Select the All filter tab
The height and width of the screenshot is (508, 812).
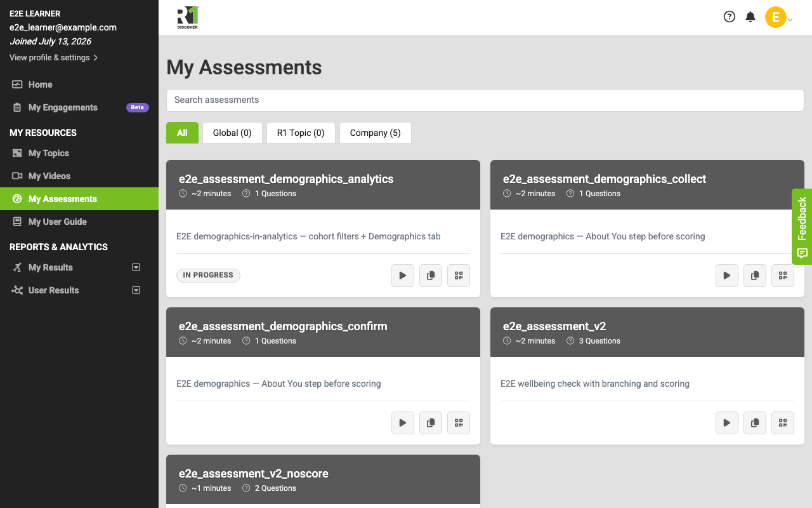pos(182,133)
